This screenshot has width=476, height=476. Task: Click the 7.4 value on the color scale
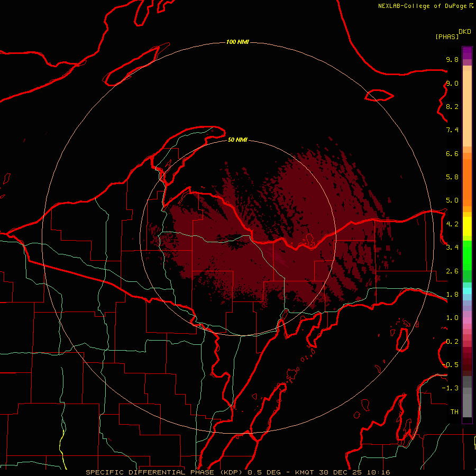coord(452,130)
